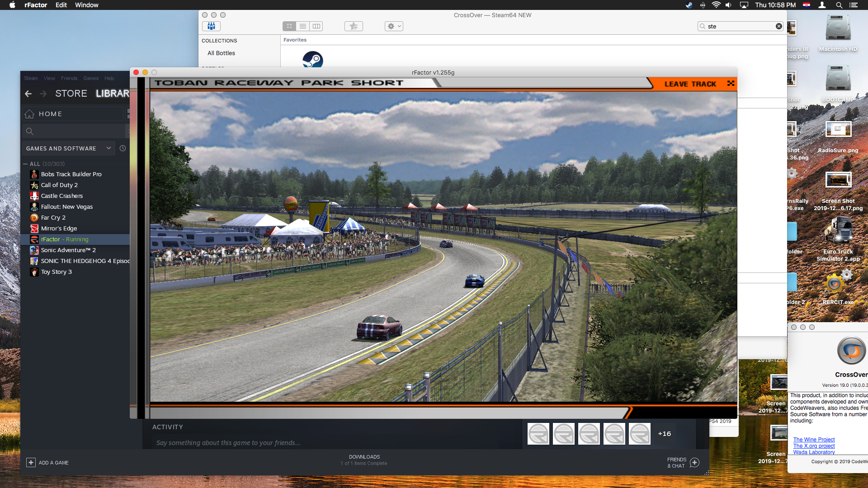The image size is (868, 488).
Task: Clear the CrossOver search field text
Action: (x=779, y=26)
